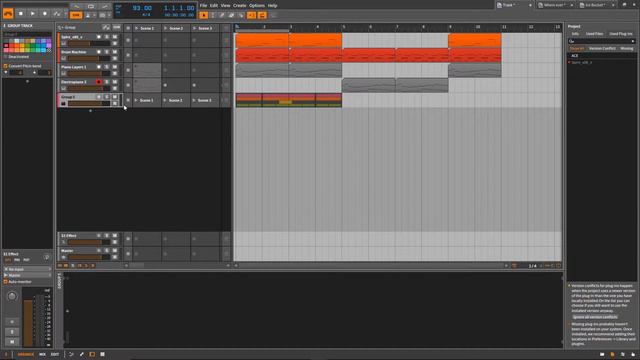This screenshot has width=640, height=360.
Task: Stop all clips in scene header
Action: coord(128,28)
